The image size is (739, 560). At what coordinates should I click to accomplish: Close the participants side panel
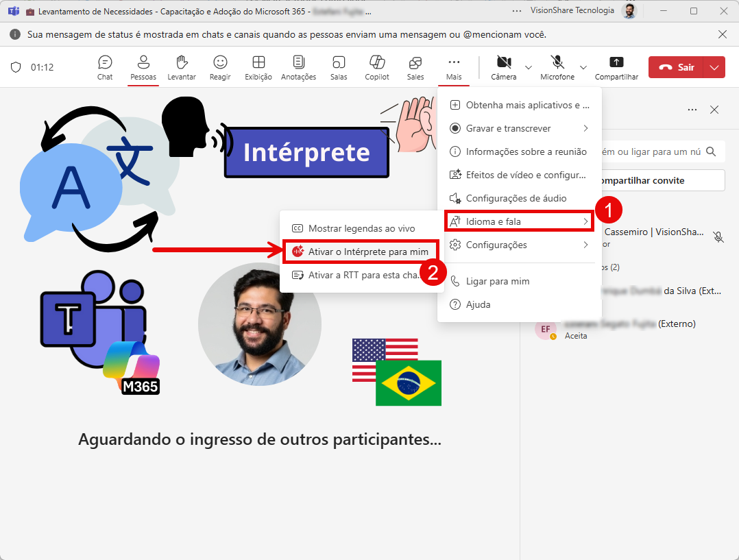[x=714, y=110]
